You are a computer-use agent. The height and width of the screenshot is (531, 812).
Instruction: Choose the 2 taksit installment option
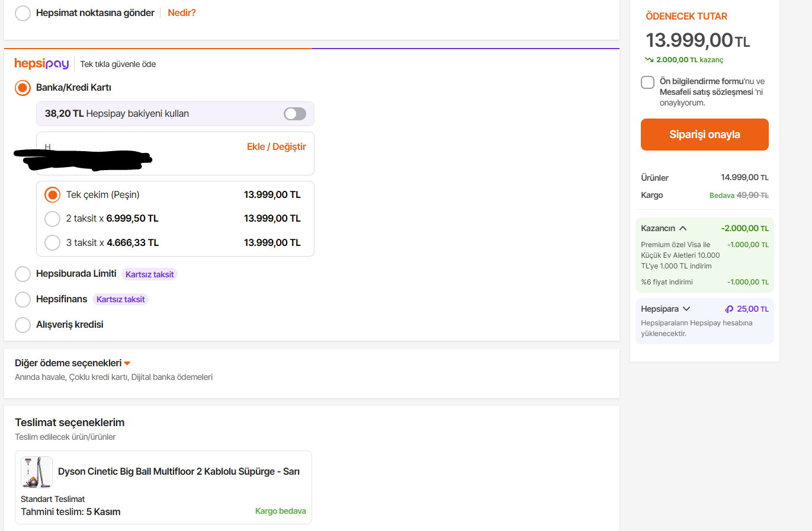[x=53, y=219]
